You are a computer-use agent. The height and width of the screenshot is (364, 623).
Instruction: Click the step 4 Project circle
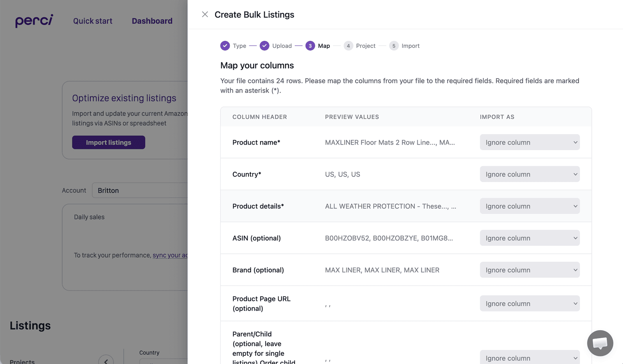(x=348, y=46)
